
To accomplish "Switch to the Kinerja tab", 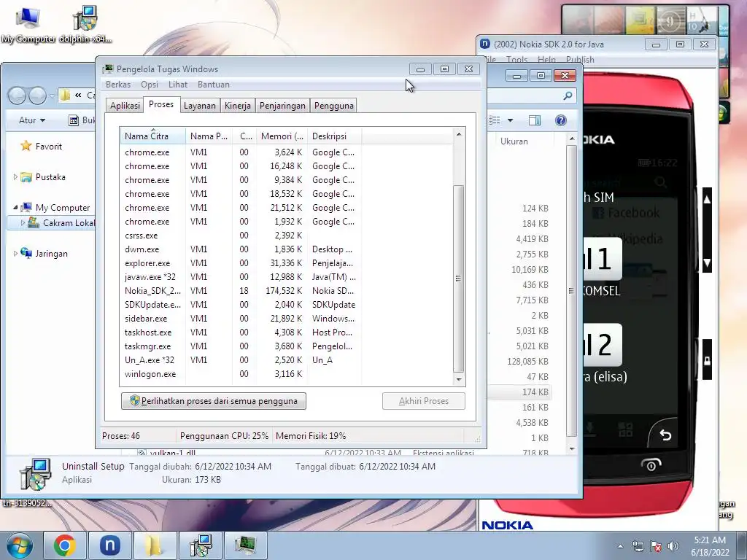I will (238, 105).
